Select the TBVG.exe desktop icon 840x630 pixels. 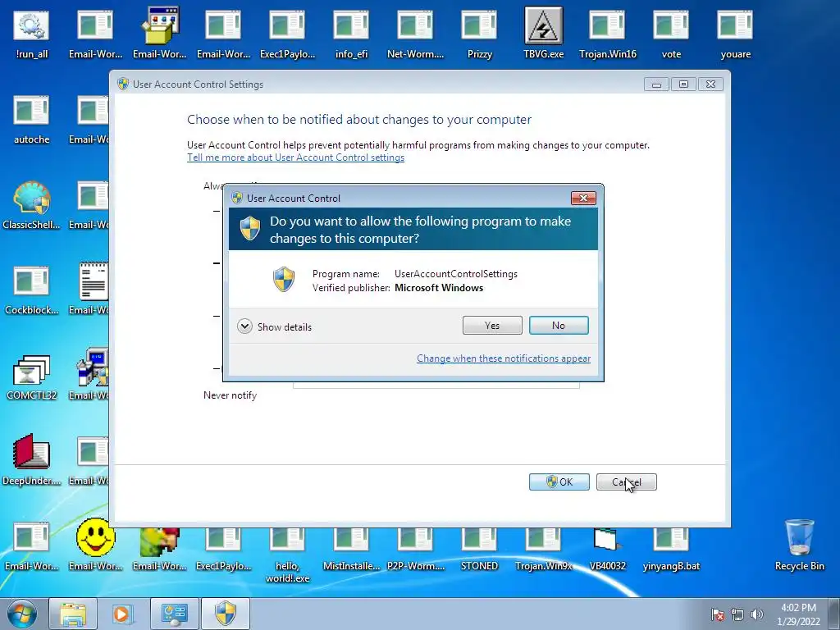click(543, 34)
